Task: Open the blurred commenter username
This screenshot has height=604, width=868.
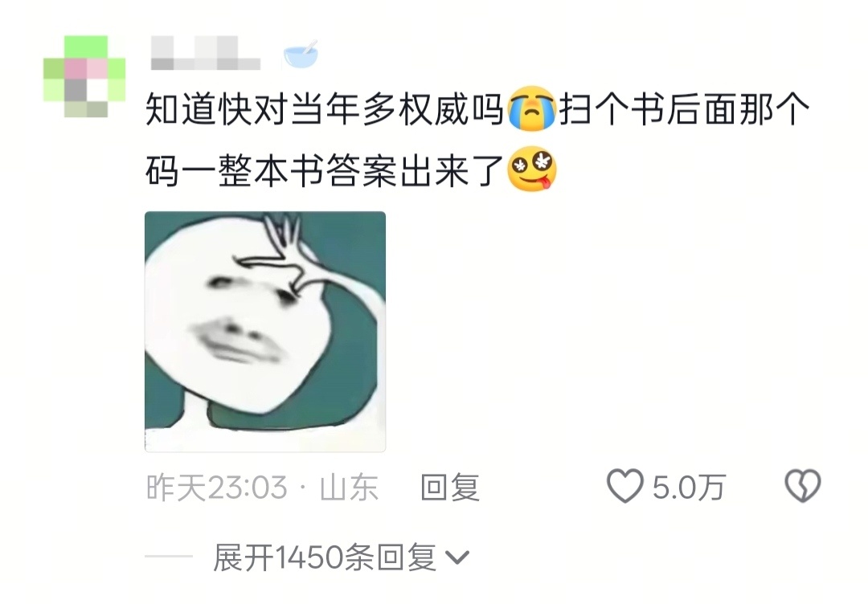Action: 206,54
